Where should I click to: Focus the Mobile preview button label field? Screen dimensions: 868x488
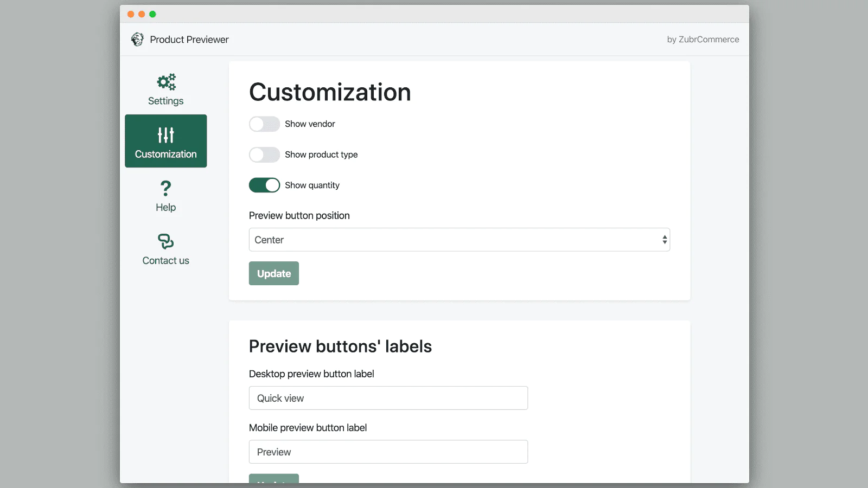click(388, 452)
